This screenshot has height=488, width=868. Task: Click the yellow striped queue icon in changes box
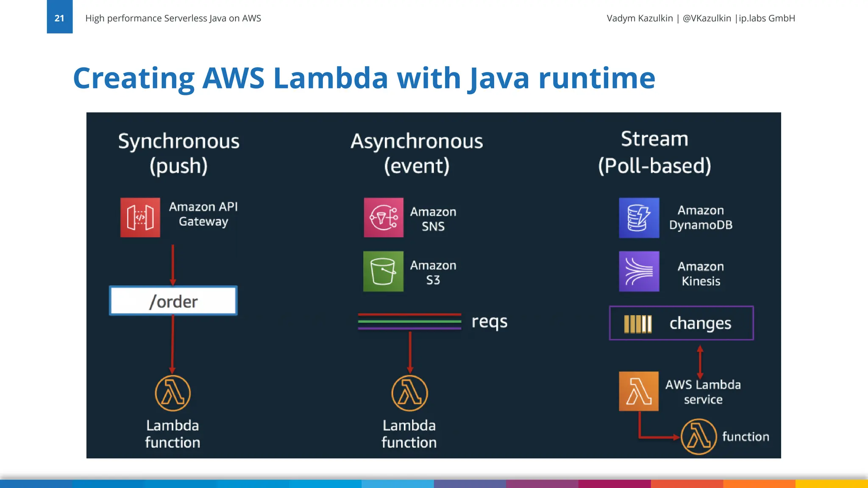(637, 324)
